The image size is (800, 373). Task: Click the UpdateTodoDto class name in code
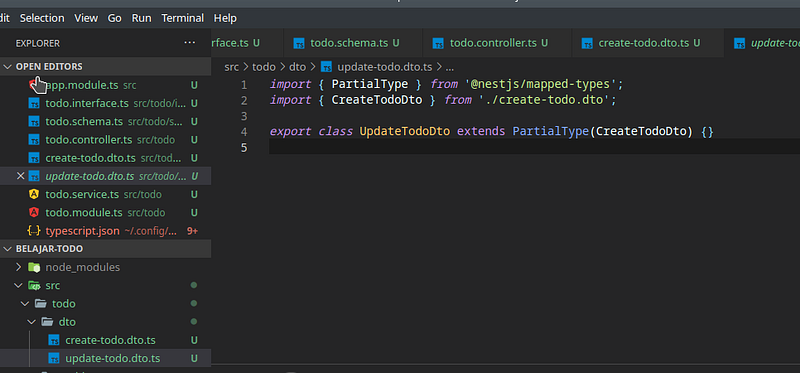tap(405, 132)
